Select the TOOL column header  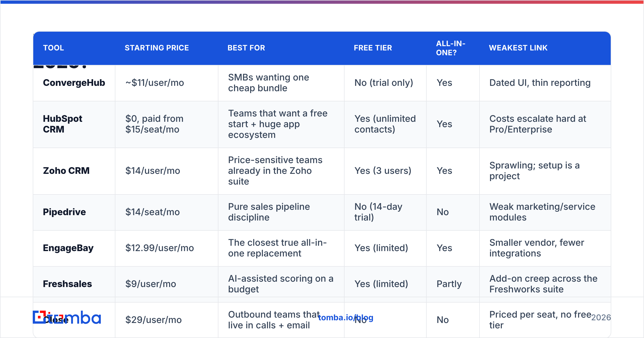pyautogui.click(x=54, y=48)
